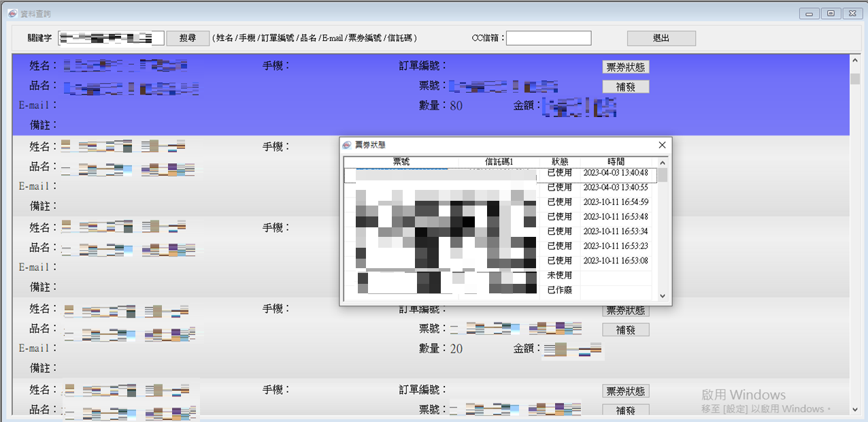
Task: Select the time cell 2023-04-03 13:40:48
Action: point(616,173)
